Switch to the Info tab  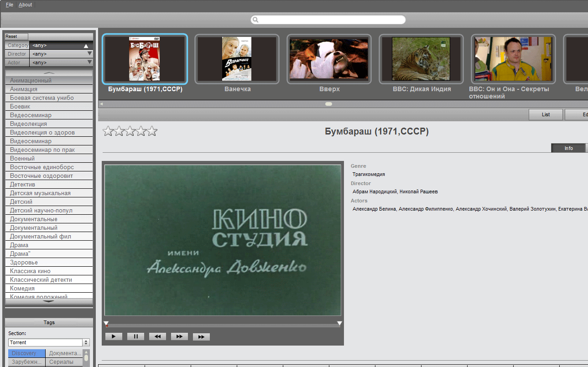point(568,148)
